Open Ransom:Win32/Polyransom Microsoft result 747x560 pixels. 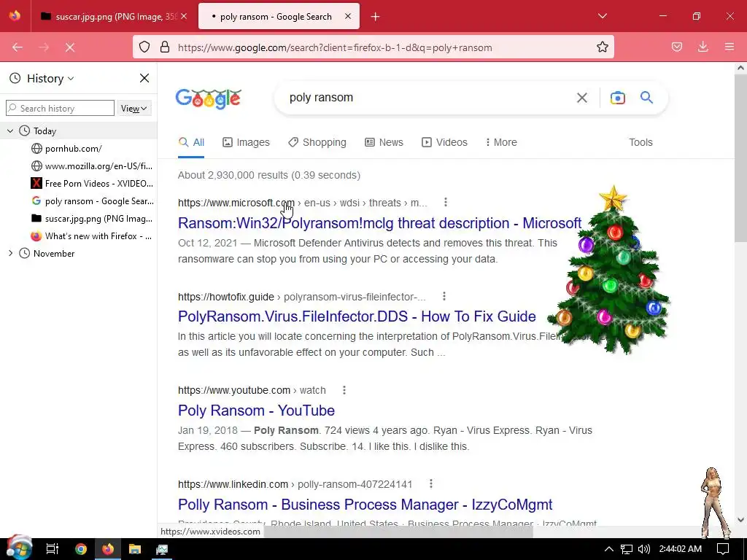(379, 223)
